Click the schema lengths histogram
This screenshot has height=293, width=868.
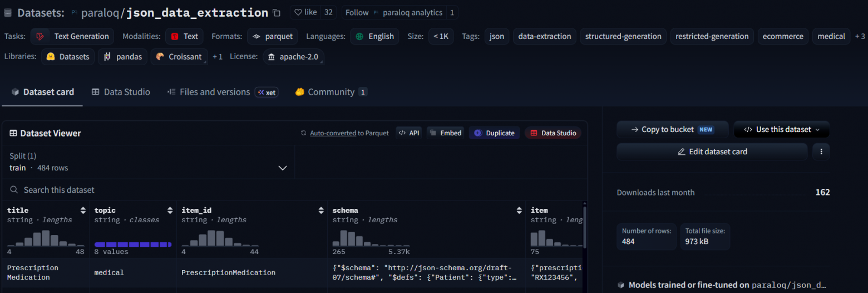pyautogui.click(x=371, y=238)
